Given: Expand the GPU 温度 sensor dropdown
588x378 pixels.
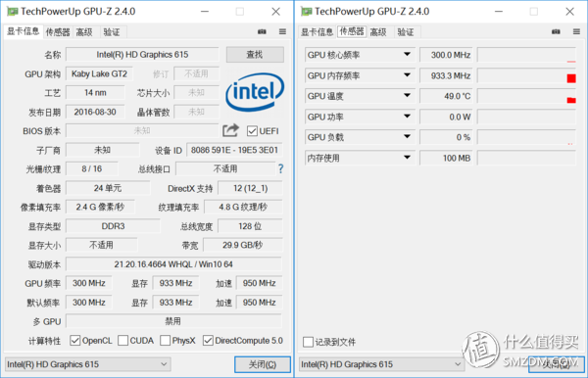Looking at the screenshot, I should pyautogui.click(x=407, y=96).
